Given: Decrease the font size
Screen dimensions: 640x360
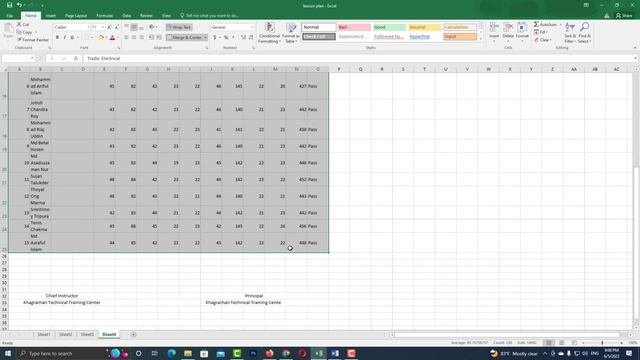Looking at the screenshot, I should (x=116, y=27).
